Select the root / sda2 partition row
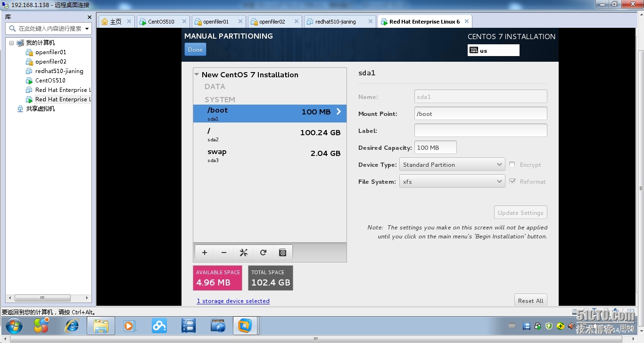 click(x=270, y=134)
